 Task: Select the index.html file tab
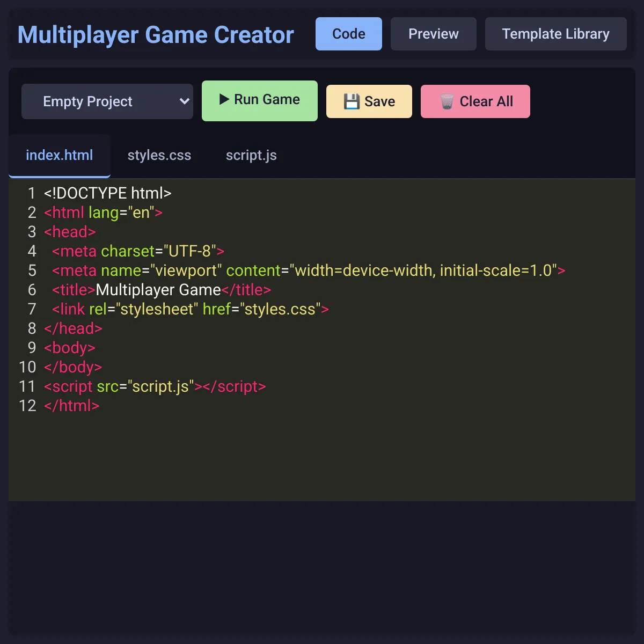tap(60, 156)
